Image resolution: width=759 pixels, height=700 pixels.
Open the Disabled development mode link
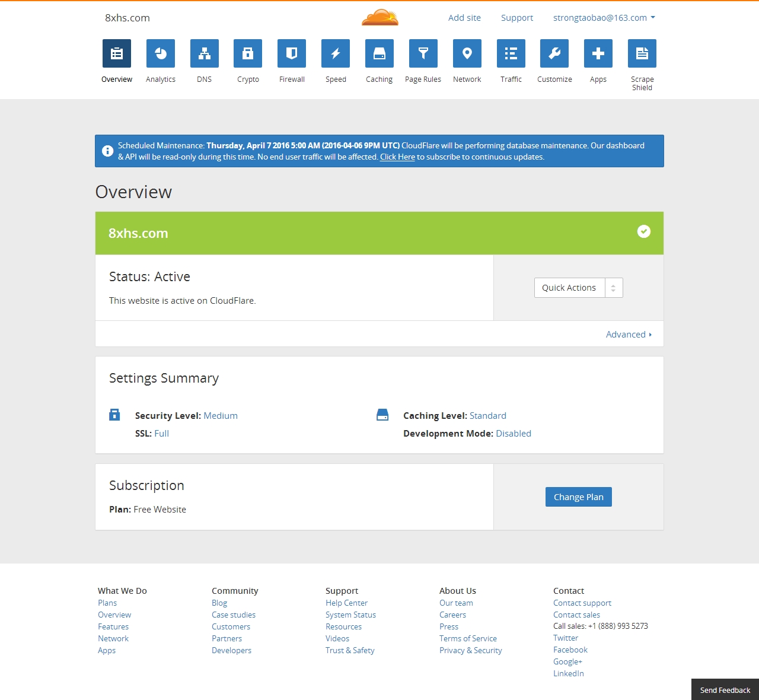(514, 434)
